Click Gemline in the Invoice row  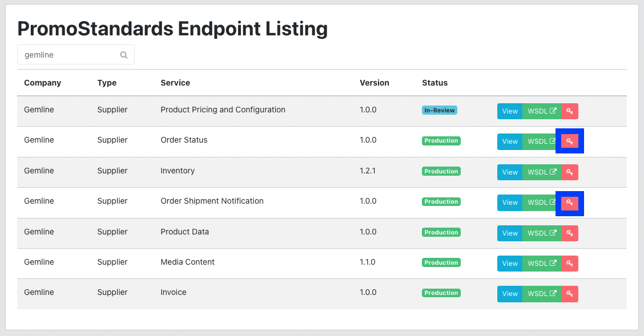[39, 293]
